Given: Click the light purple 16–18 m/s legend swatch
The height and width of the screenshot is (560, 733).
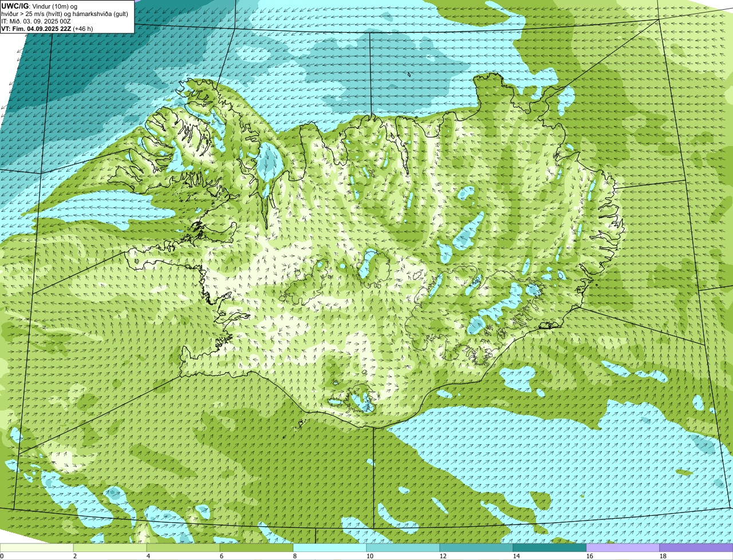Looking at the screenshot, I should [x=623, y=547].
